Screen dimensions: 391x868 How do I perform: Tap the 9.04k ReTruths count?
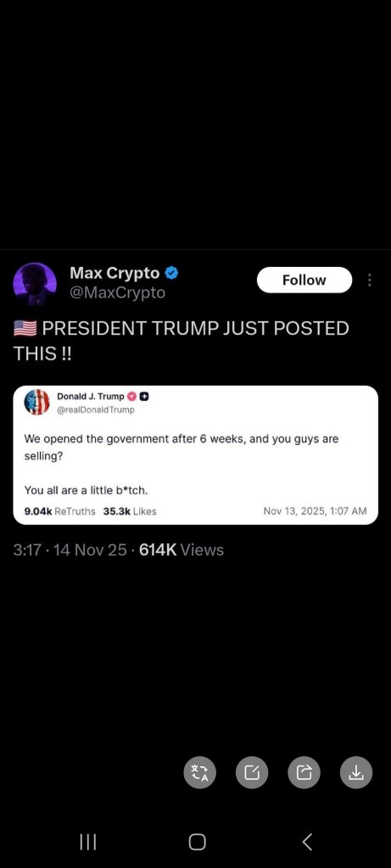pos(60,511)
